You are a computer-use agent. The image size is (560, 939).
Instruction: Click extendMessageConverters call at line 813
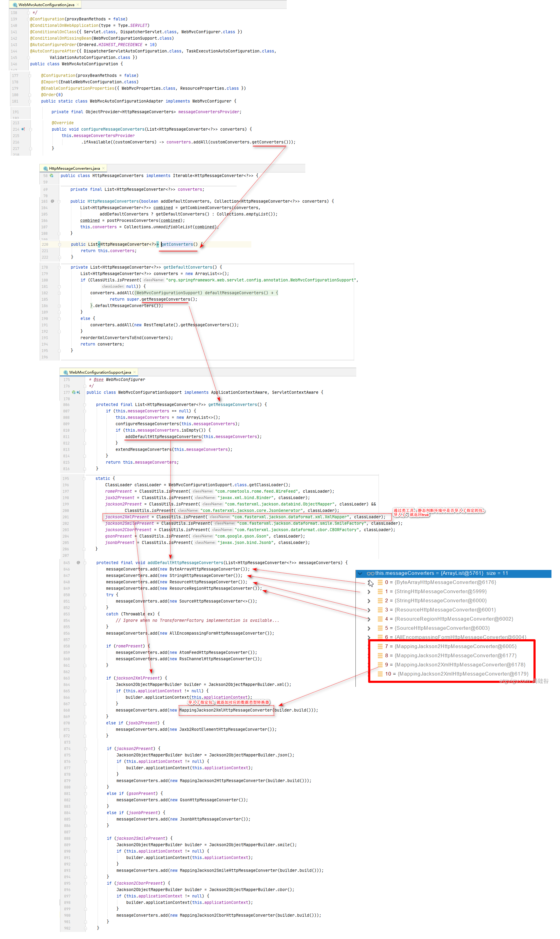coord(143,450)
